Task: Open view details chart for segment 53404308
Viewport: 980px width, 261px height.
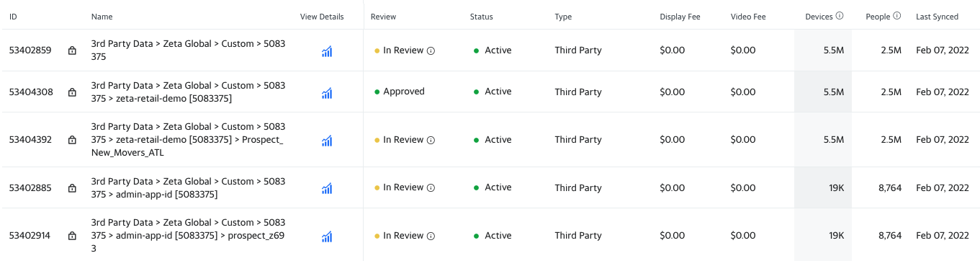Action: tap(327, 92)
